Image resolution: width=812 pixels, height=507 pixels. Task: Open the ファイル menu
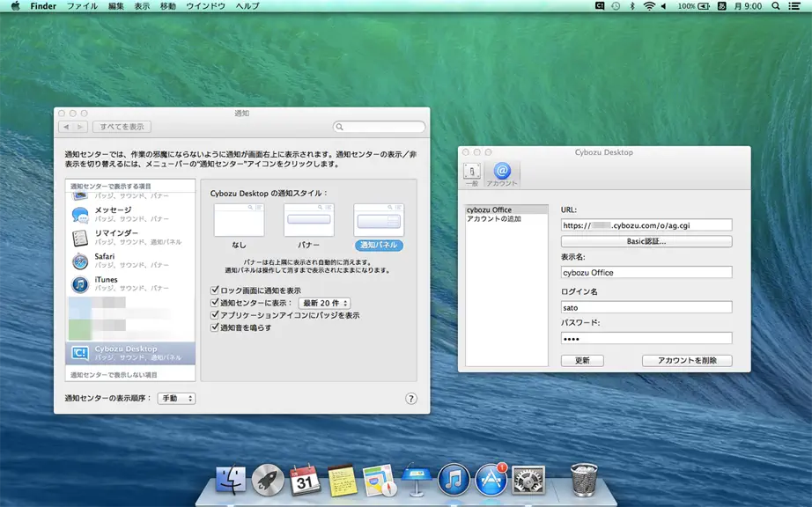click(82, 6)
